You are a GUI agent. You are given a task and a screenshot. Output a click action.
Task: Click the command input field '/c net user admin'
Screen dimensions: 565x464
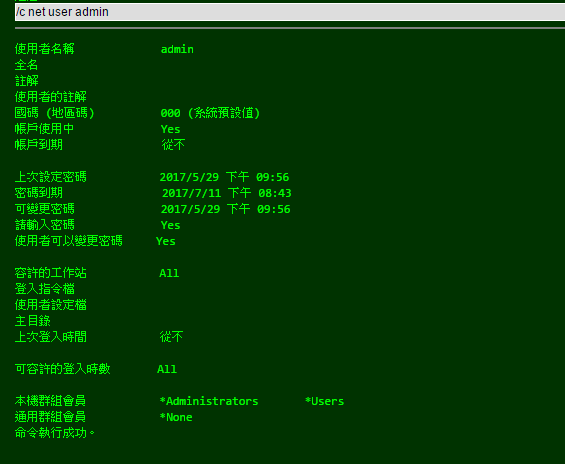pos(290,12)
